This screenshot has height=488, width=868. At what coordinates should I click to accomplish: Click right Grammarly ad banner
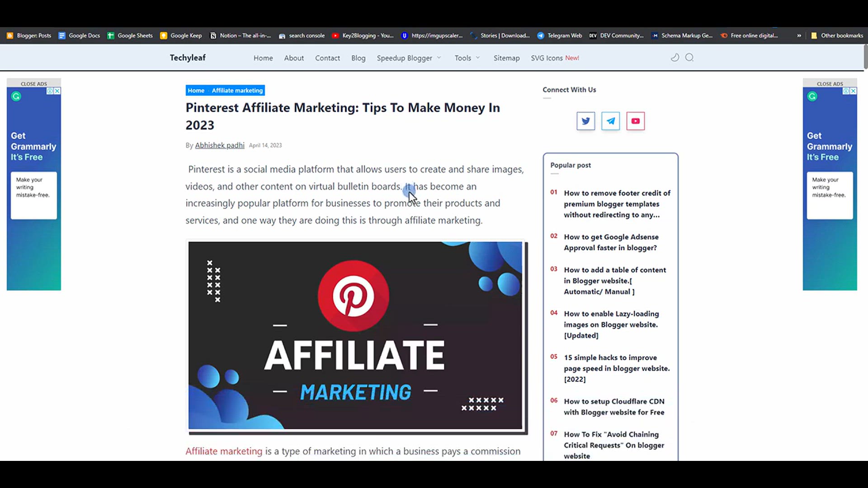click(x=830, y=189)
